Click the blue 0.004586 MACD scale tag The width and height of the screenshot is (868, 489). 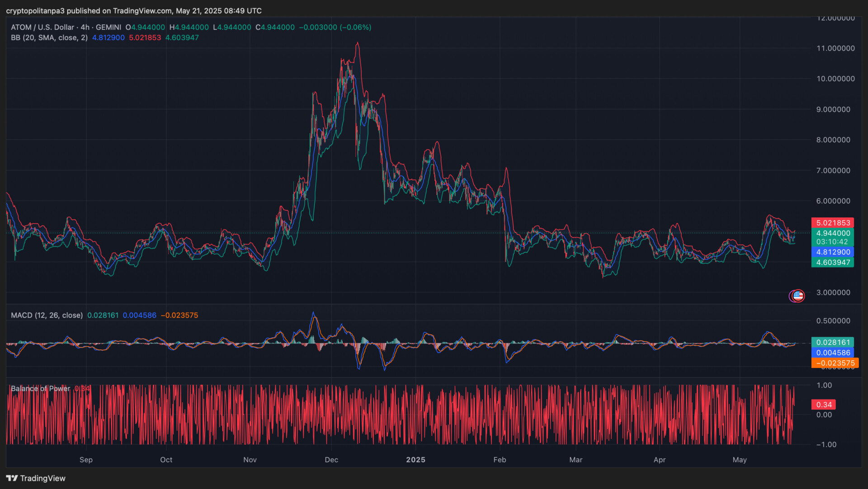833,353
